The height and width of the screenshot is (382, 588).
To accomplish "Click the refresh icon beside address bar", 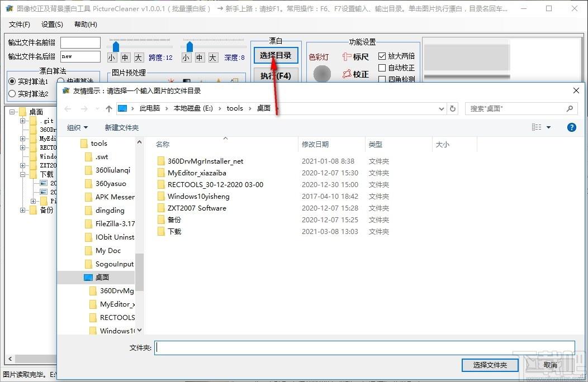I will [x=453, y=108].
